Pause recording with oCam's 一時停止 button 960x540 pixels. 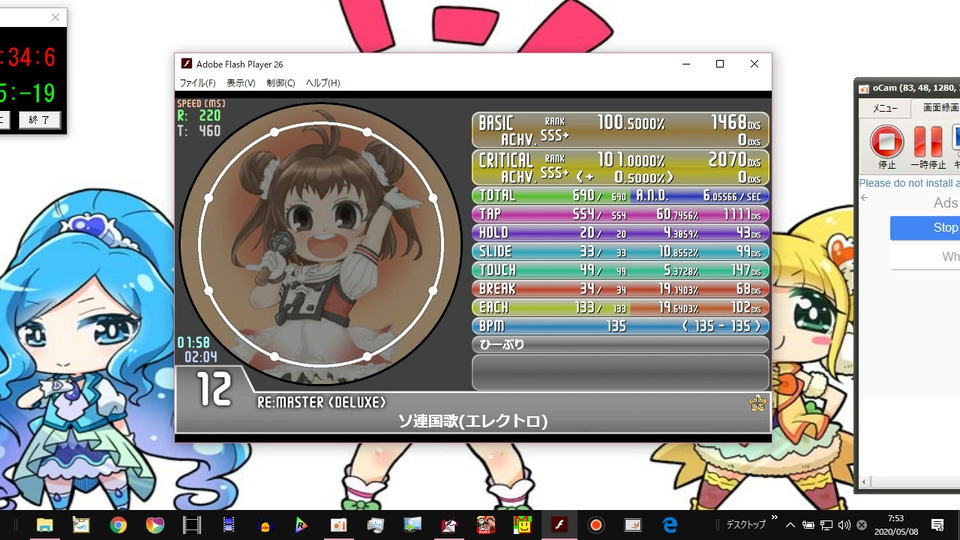point(928,147)
